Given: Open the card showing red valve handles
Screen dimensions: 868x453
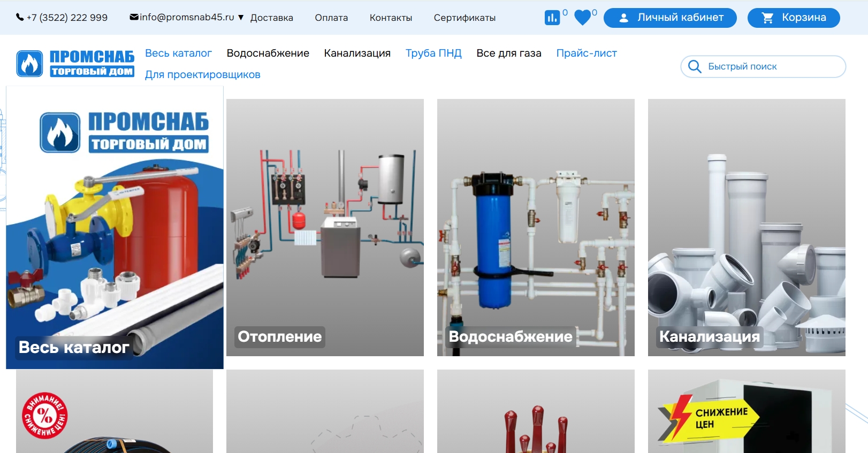Looking at the screenshot, I should coord(536,411).
